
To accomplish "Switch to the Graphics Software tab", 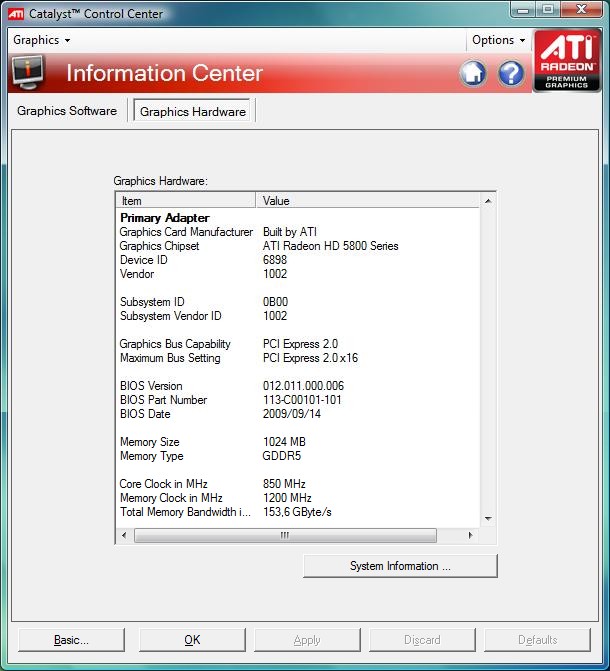I will tap(67, 111).
